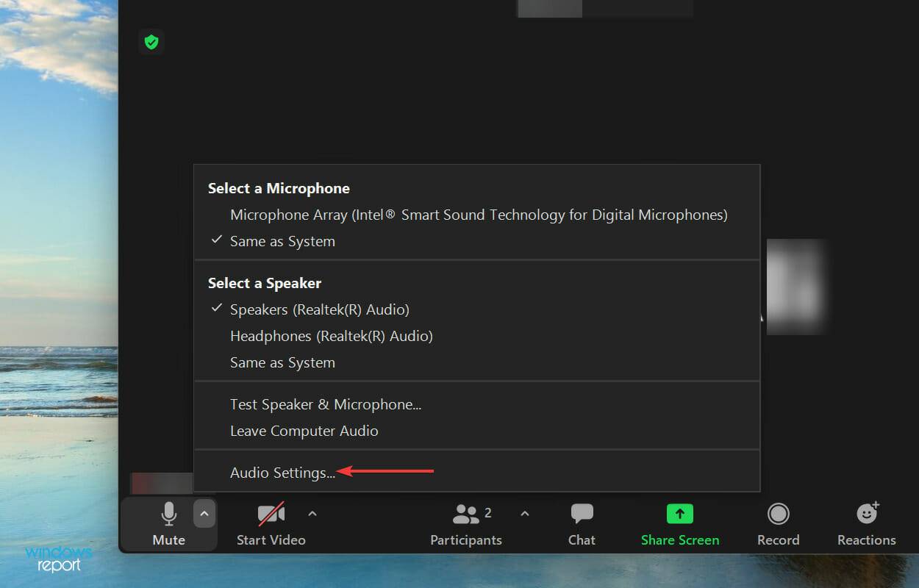
Task: Select Microphone Array as input device
Action: pyautogui.click(x=479, y=215)
